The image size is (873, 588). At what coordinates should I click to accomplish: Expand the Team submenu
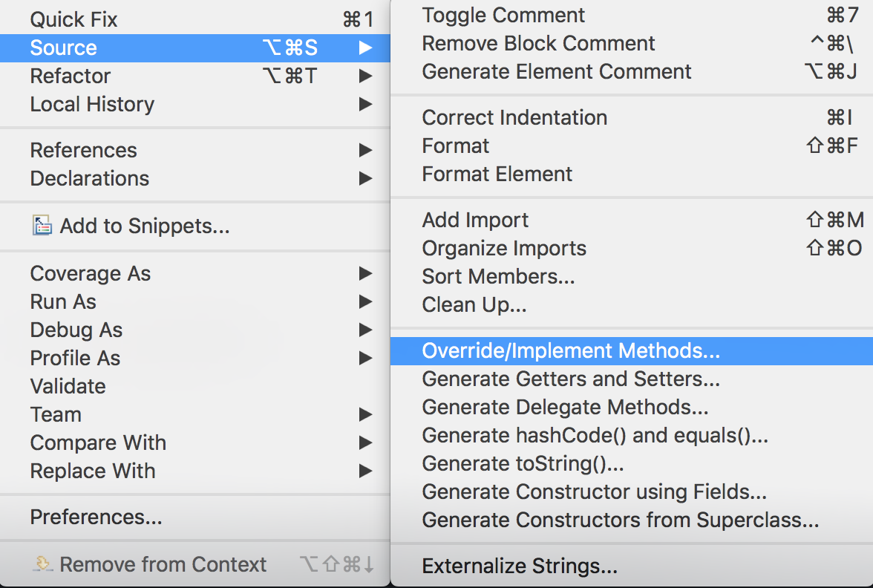pyautogui.click(x=364, y=414)
